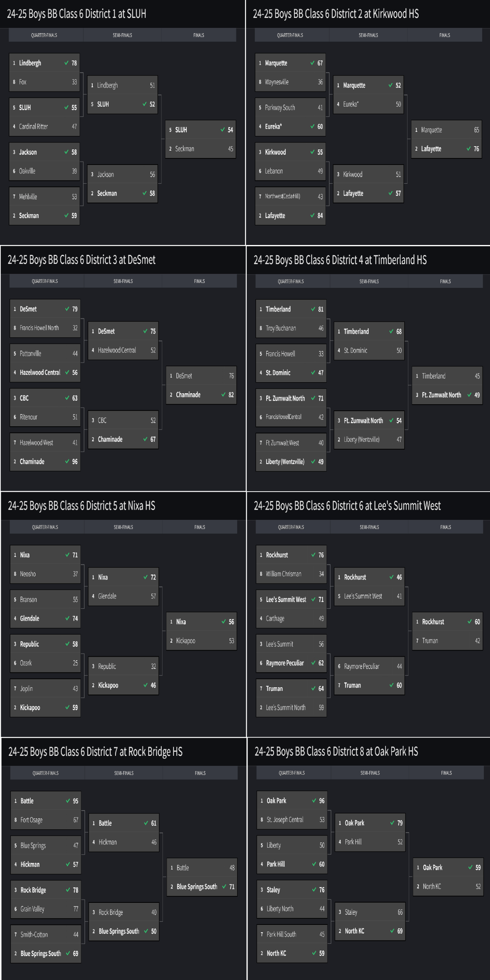Viewport: 490px width, 980px height.
Task: Select the Semi-Finals header in the District 6 bracket
Action: tap(369, 527)
